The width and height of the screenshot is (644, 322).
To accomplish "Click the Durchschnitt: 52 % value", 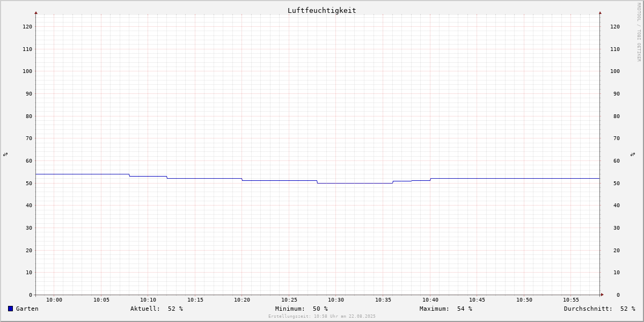I will (599, 309).
